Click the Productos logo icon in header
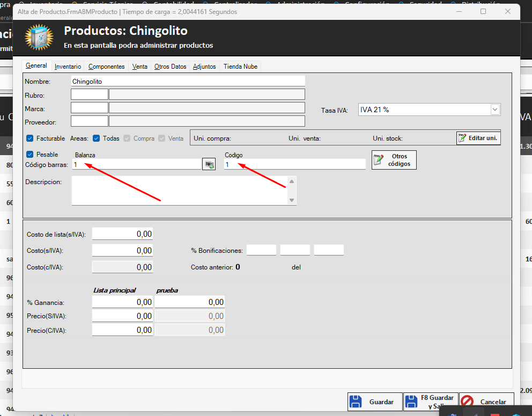The width and height of the screenshot is (532, 416). [x=39, y=37]
